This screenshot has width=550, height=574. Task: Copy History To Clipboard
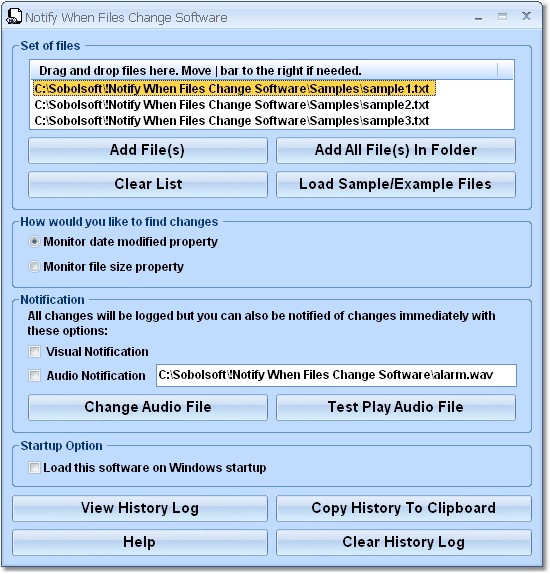(x=404, y=508)
